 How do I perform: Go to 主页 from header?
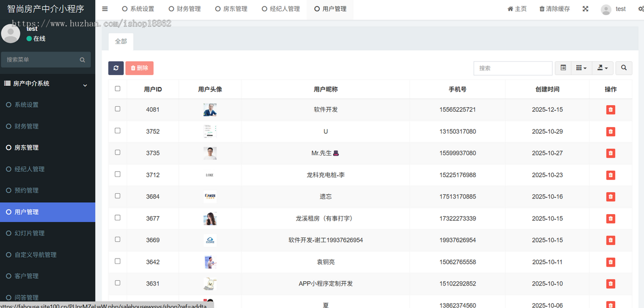517,9
